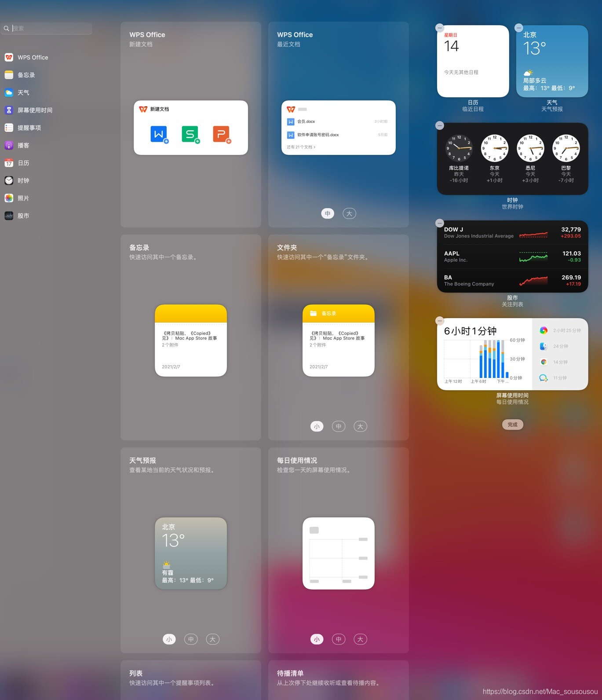Screen dimensions: 602x700
Task: Select 屏幕使用时间 in the sidebar list
Action: [29, 110]
